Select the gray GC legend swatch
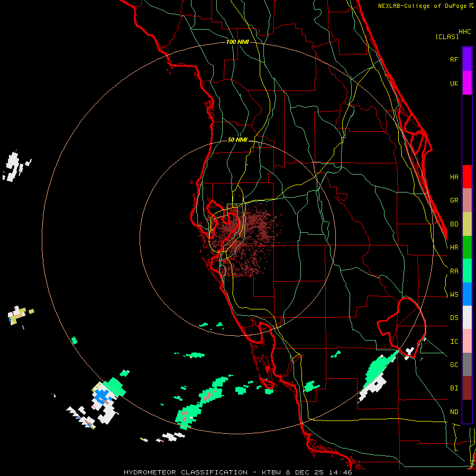 [x=467, y=364]
